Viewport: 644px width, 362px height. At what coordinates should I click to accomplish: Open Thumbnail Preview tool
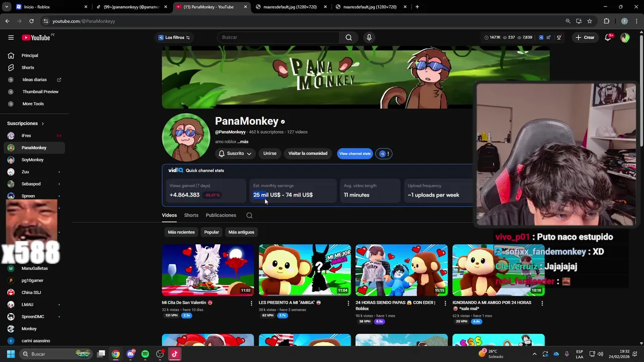(34, 92)
